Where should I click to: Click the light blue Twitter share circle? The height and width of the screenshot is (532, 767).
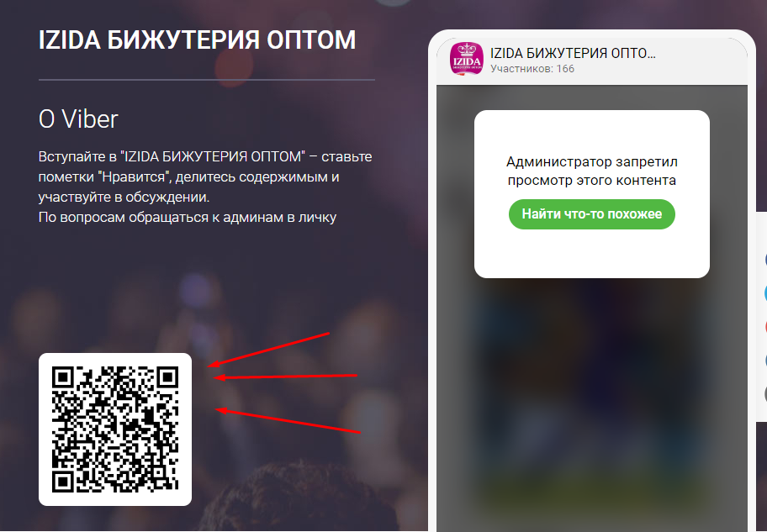click(x=764, y=292)
